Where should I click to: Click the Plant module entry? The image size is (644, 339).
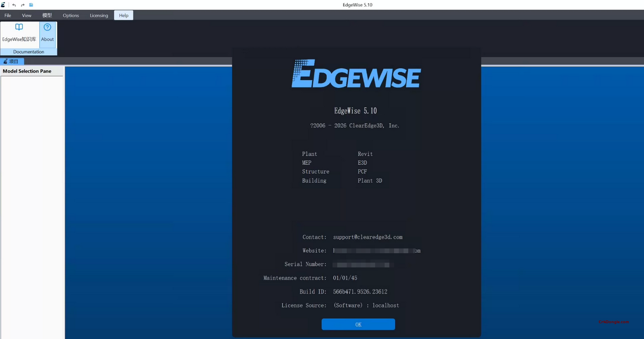309,154
